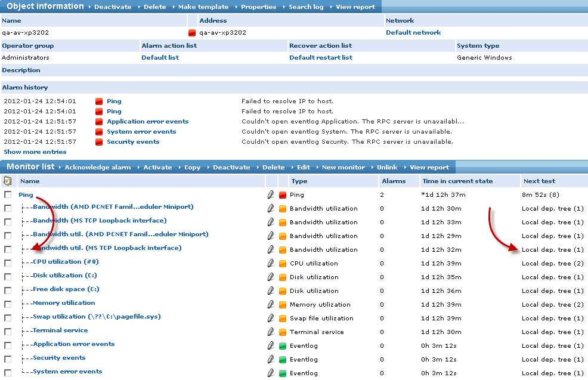
Task: Click View report in Monitor list bar
Action: pyautogui.click(x=429, y=167)
